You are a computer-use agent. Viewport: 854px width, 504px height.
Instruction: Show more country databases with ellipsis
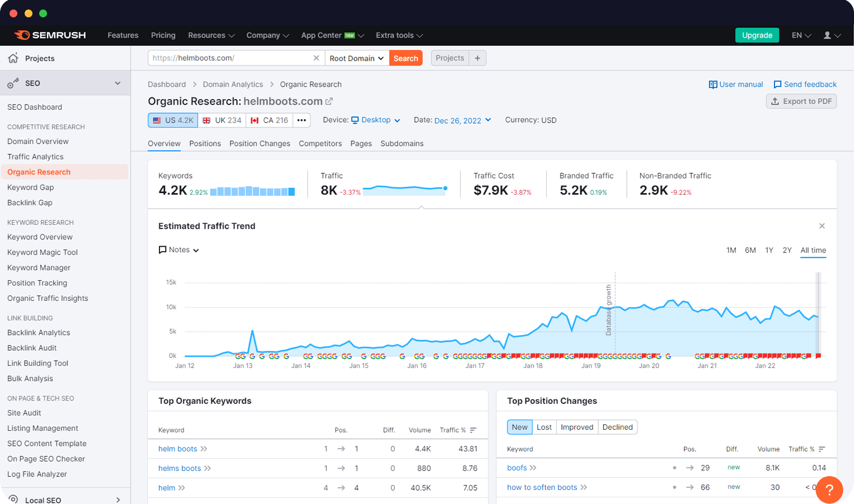[302, 120]
